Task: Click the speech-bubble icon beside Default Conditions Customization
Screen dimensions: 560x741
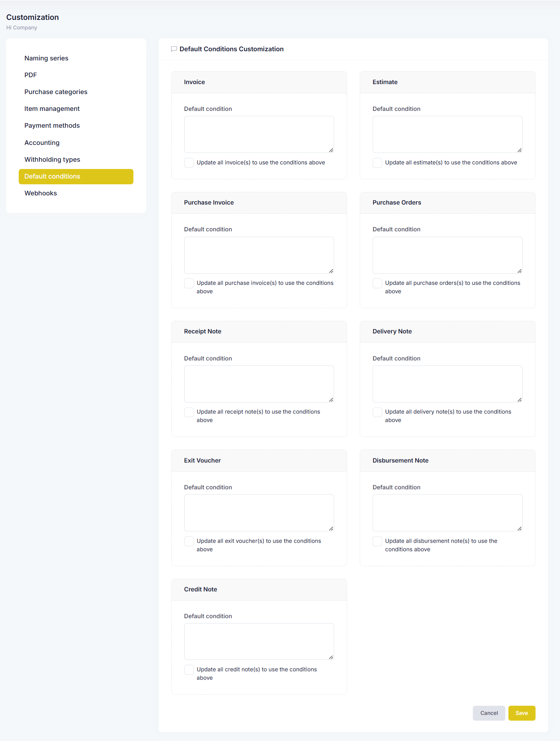Action: click(x=174, y=49)
